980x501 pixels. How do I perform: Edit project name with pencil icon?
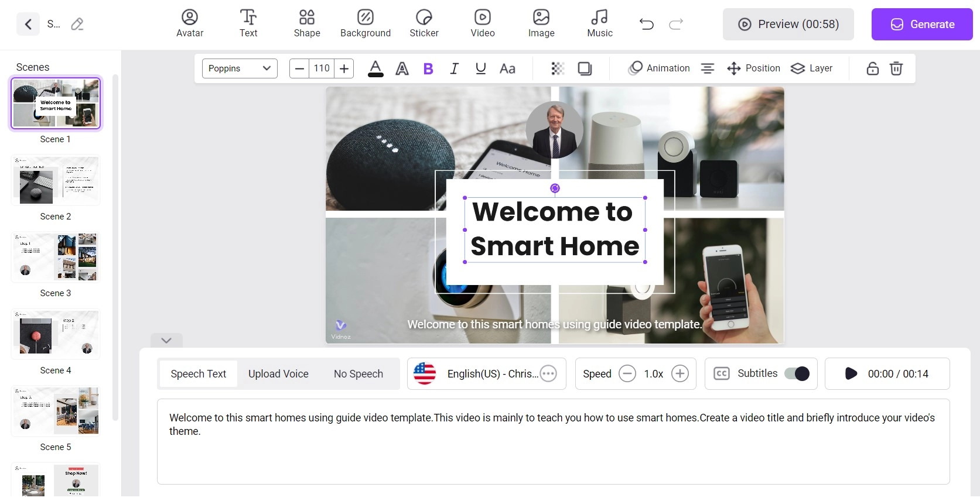coord(77,24)
